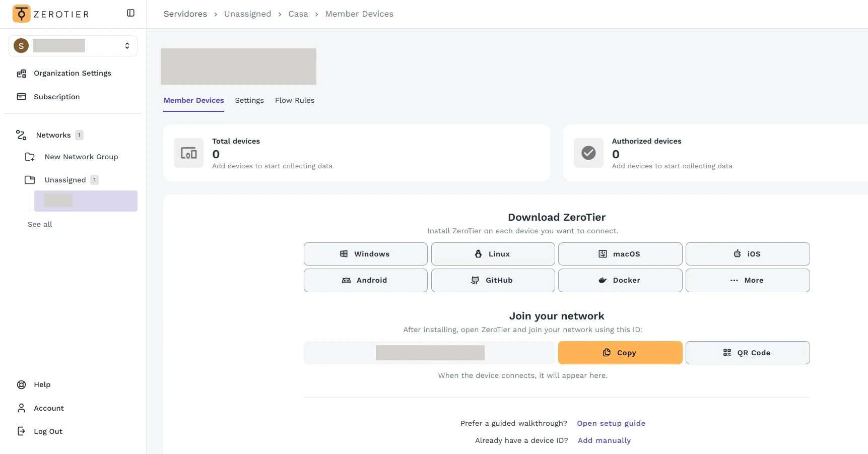Go to Casa breadcrumb
Viewport: 868px width, 454px height.
(x=298, y=14)
